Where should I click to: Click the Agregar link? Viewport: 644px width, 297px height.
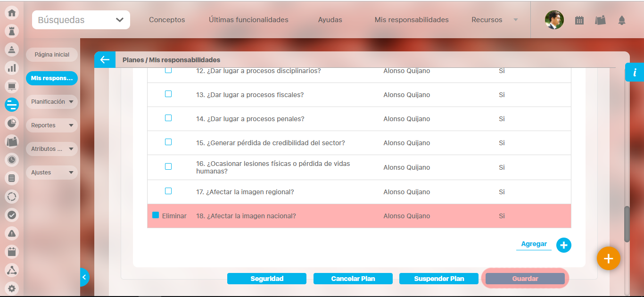tap(534, 244)
